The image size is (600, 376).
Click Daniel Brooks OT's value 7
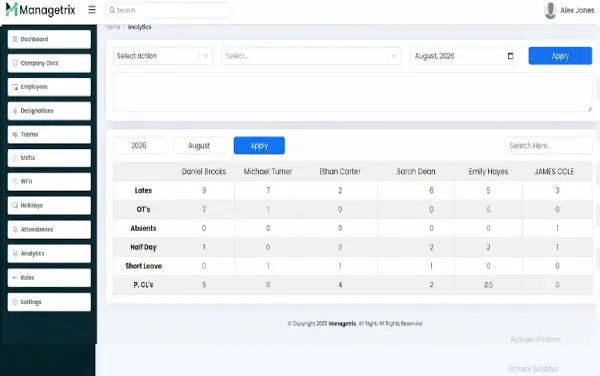tap(204, 209)
